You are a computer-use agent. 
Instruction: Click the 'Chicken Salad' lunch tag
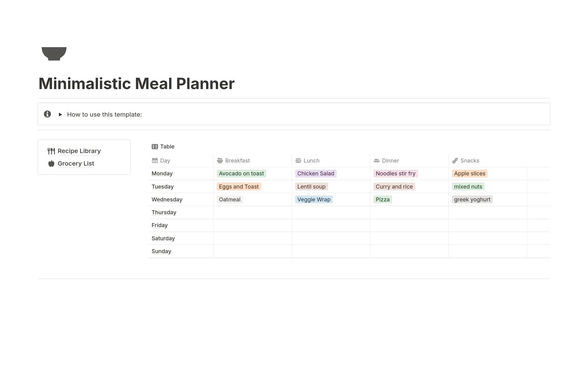tap(316, 174)
